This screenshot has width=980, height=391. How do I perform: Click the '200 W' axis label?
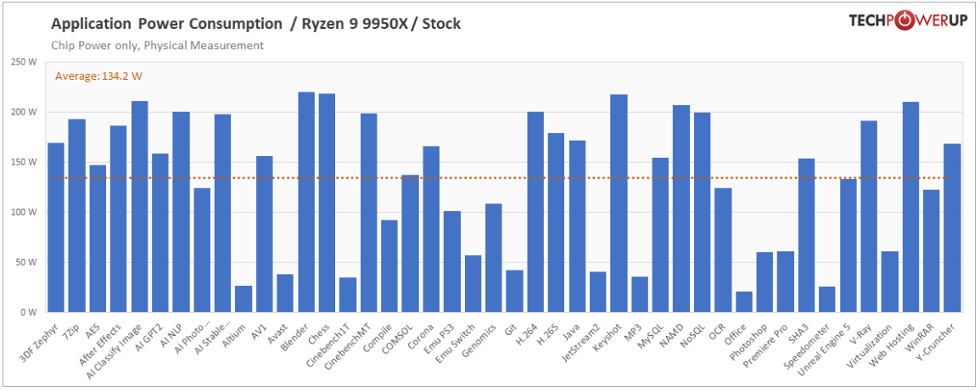tap(25, 112)
